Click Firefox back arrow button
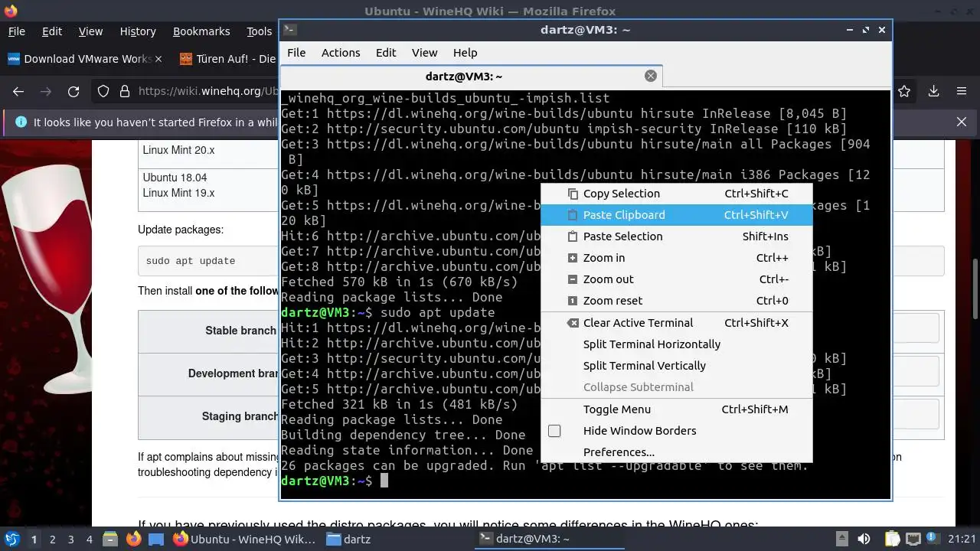 click(18, 91)
